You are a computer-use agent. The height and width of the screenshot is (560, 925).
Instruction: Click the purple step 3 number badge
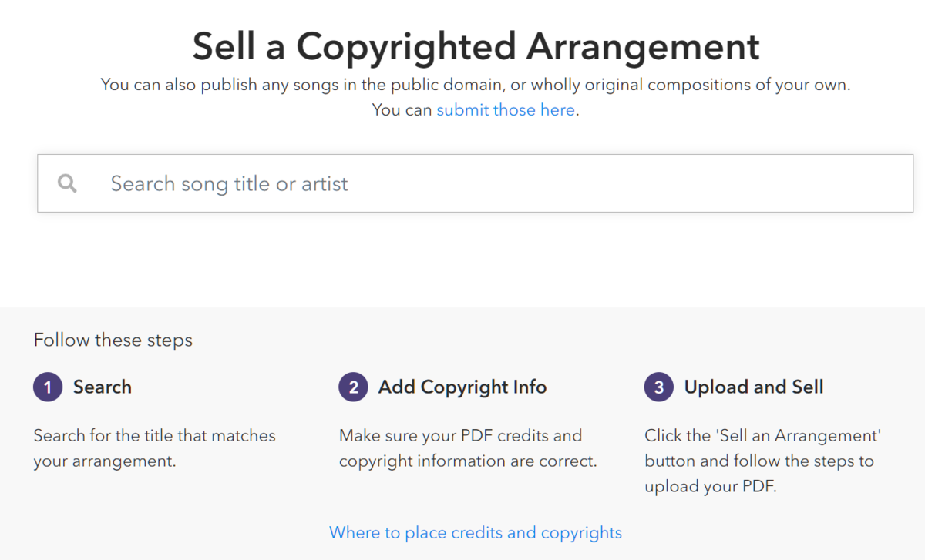[x=658, y=387]
